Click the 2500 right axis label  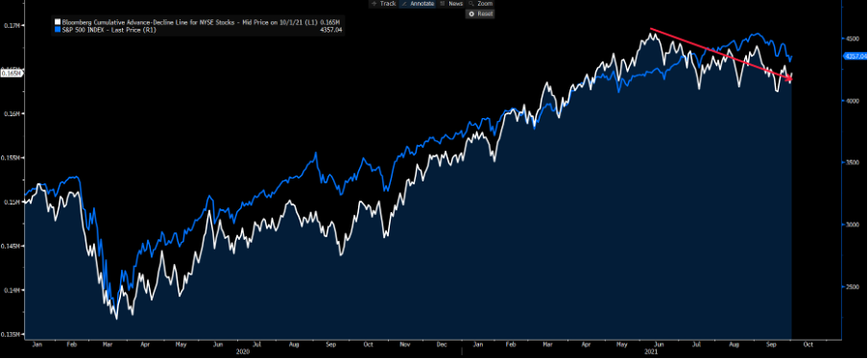click(x=852, y=287)
